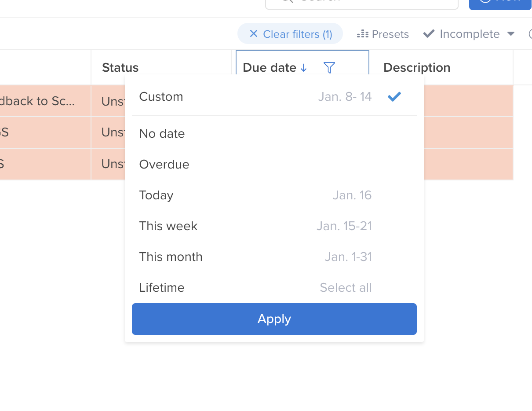Select the Lifetime filter option

pos(274,288)
